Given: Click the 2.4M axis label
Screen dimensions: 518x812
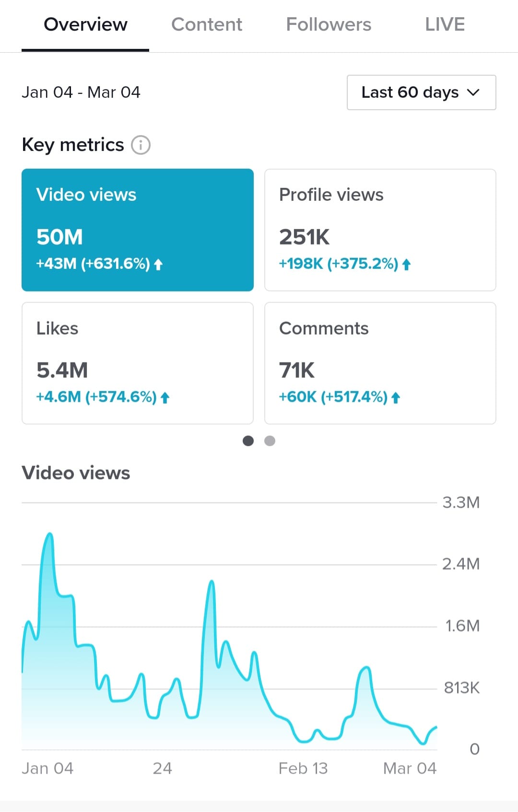Looking at the screenshot, I should pos(461,564).
